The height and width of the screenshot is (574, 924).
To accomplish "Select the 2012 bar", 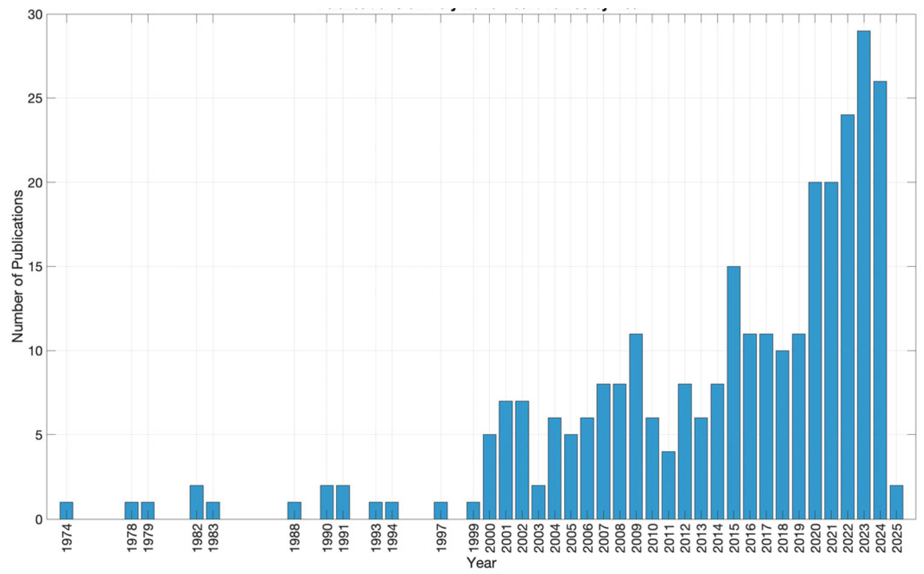I will 685,451.
